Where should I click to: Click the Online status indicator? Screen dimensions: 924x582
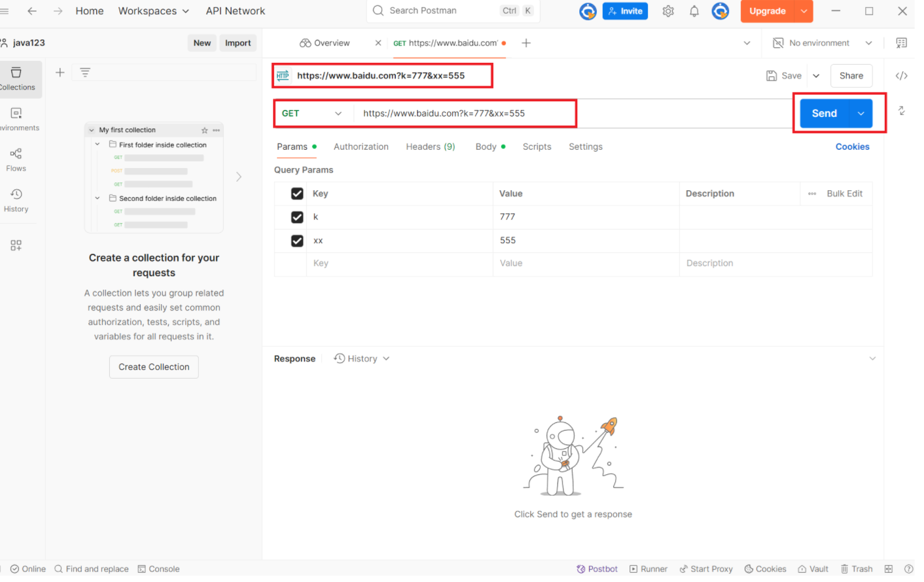point(28,569)
